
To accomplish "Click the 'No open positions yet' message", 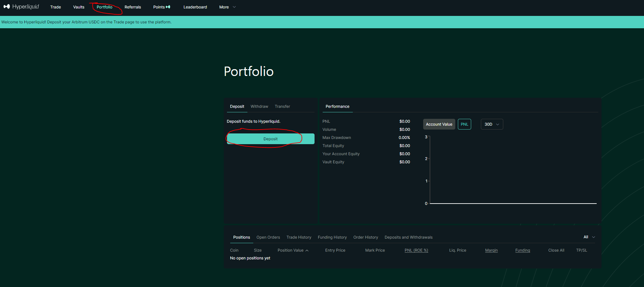I will pyautogui.click(x=250, y=258).
